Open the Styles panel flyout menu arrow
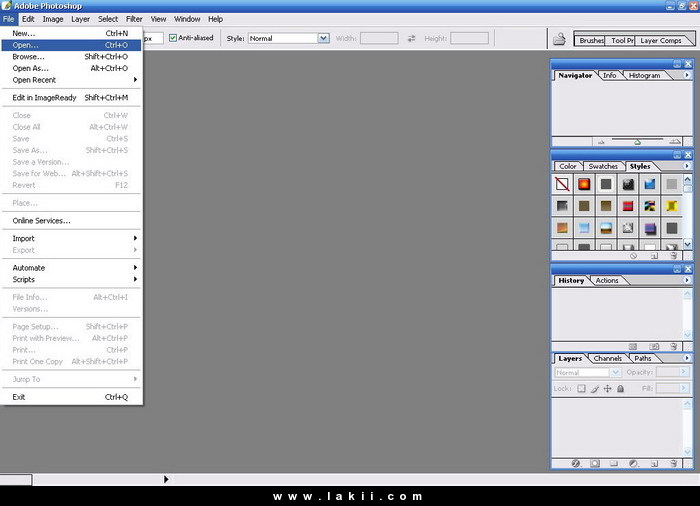 687,166
